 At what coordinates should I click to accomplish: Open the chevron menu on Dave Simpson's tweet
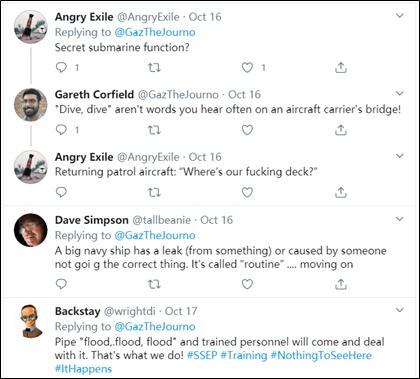coord(399,219)
